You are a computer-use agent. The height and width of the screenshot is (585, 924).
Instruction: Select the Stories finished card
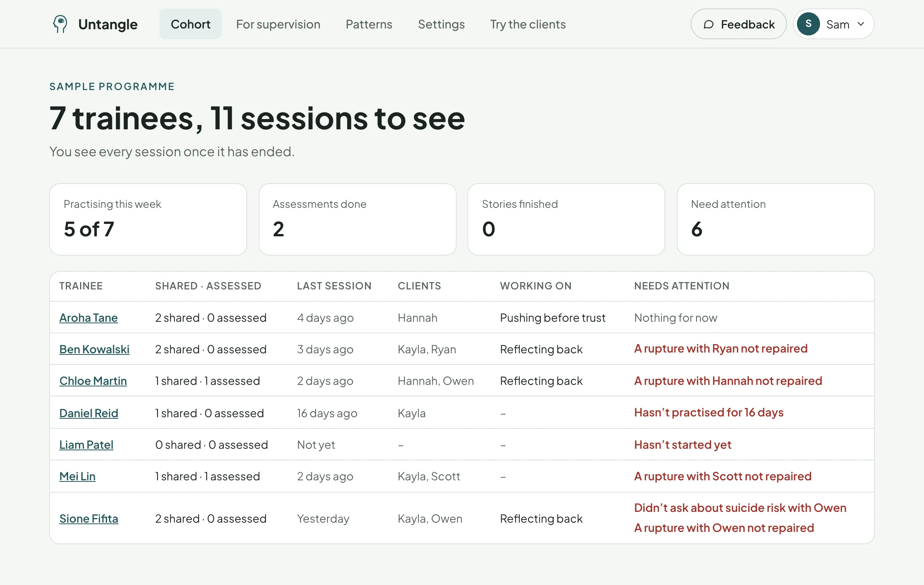pyautogui.click(x=566, y=219)
